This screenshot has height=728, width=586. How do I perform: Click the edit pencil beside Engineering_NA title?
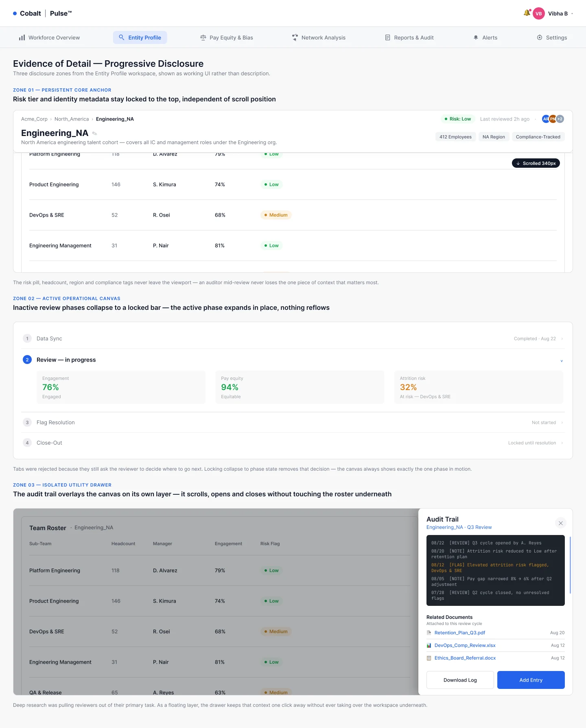tap(94, 134)
